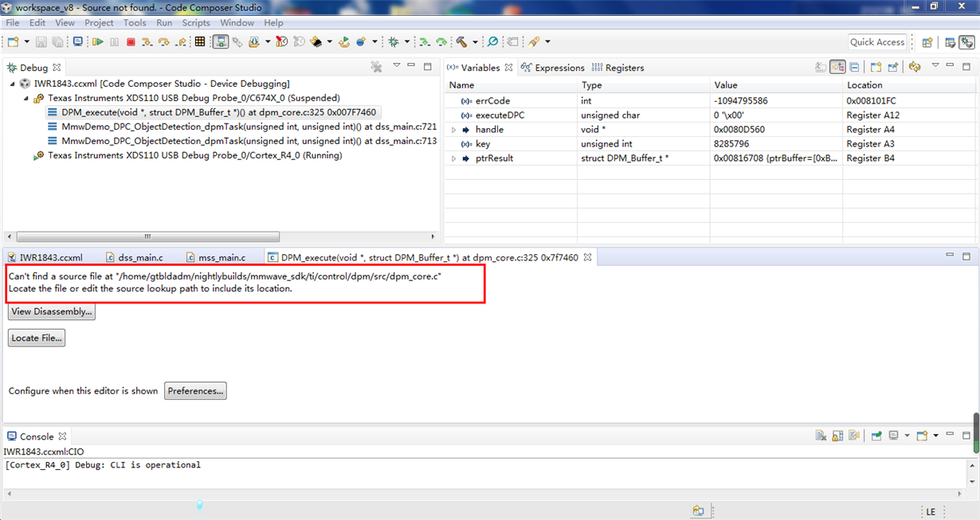The image size is (980, 520).
Task: Click the Debug view horizontal scrollbar
Action: pos(147,237)
